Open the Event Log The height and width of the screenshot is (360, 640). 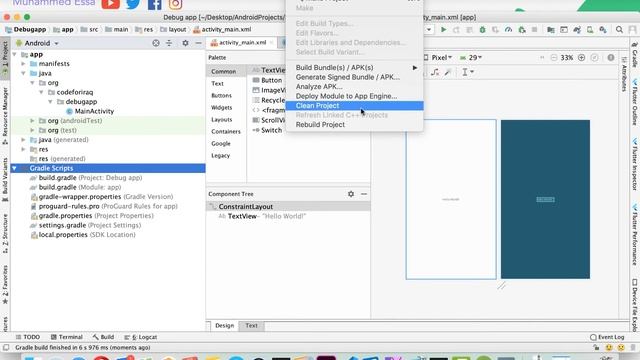coord(607,337)
